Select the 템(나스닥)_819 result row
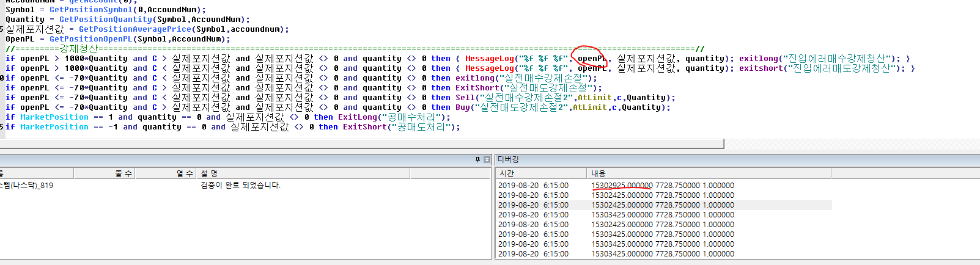The height and width of the screenshot is (265, 980). 27,186
